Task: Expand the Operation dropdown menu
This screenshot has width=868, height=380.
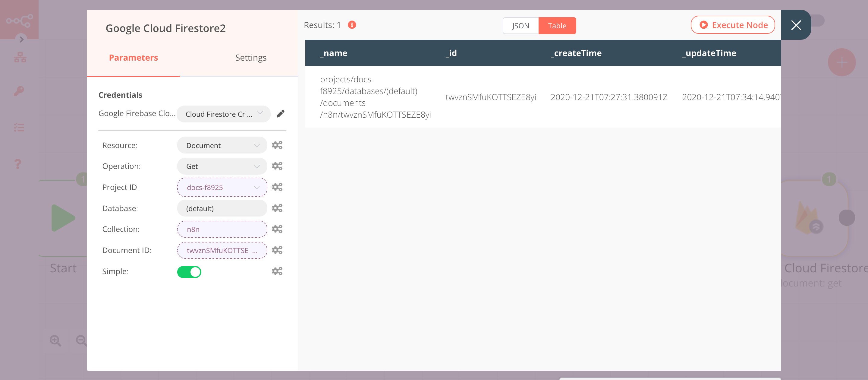Action: coord(222,166)
